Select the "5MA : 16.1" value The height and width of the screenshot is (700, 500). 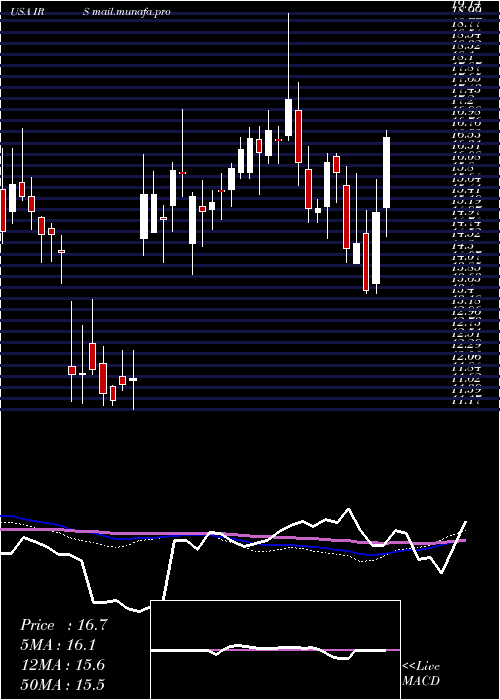(58, 645)
